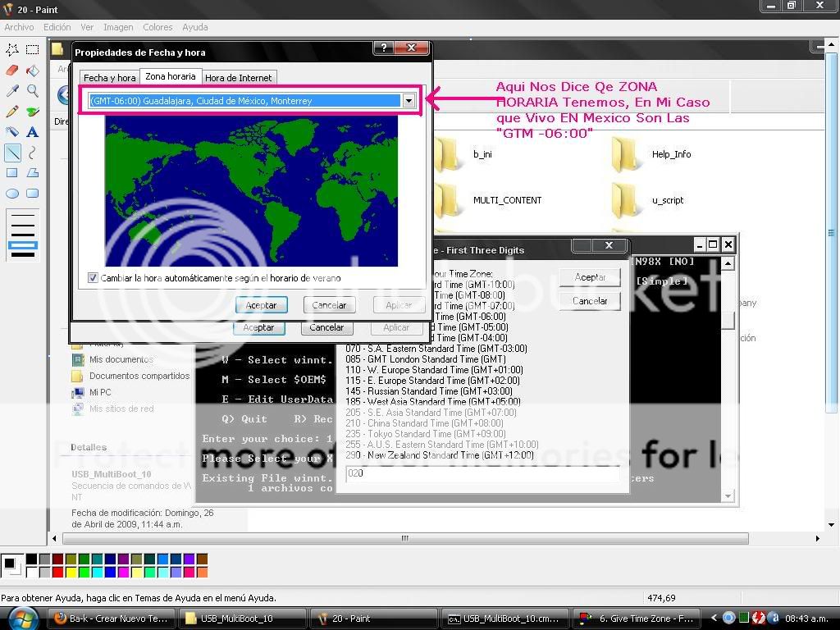Switch to the Fecha y hora tab
Image resolution: width=840 pixels, height=630 pixels.
(109, 78)
